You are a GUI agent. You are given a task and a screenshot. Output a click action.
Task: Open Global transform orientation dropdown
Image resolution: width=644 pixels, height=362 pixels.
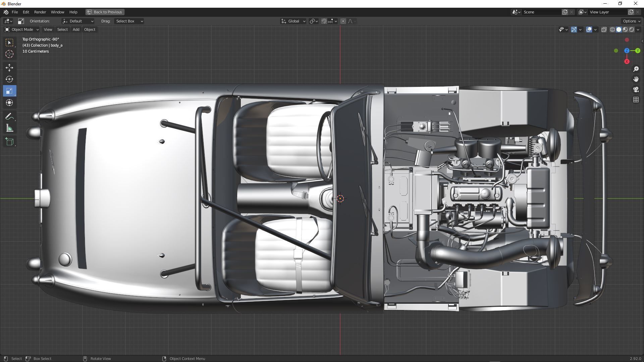tap(293, 21)
